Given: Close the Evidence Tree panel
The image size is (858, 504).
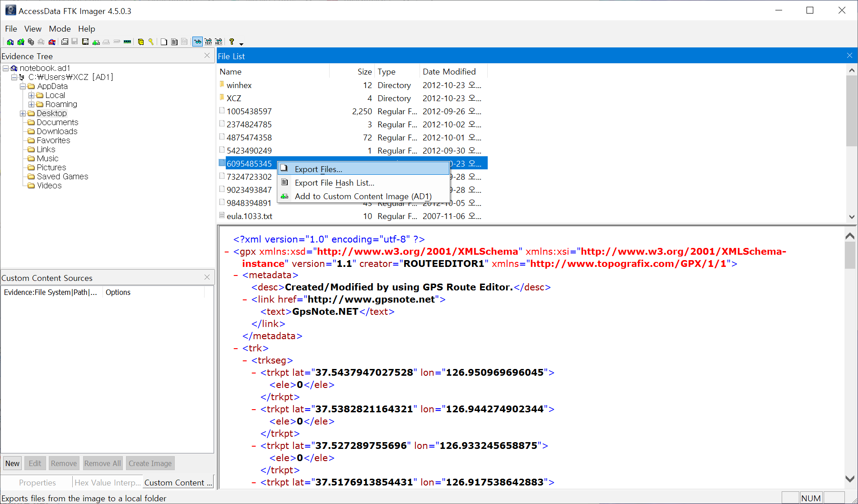Looking at the screenshot, I should pyautogui.click(x=207, y=55).
